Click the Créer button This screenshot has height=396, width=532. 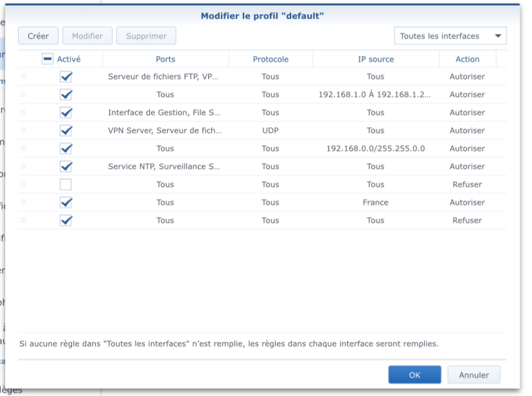tap(38, 36)
